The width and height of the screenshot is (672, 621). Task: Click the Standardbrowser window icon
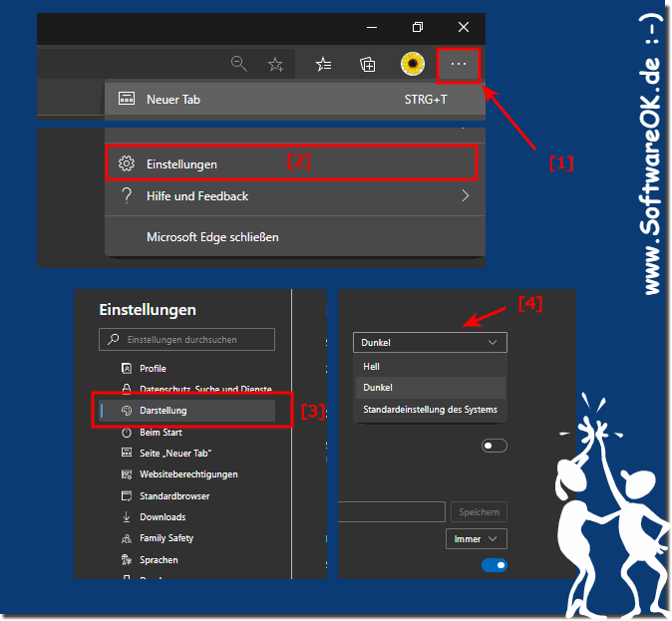[127, 495]
